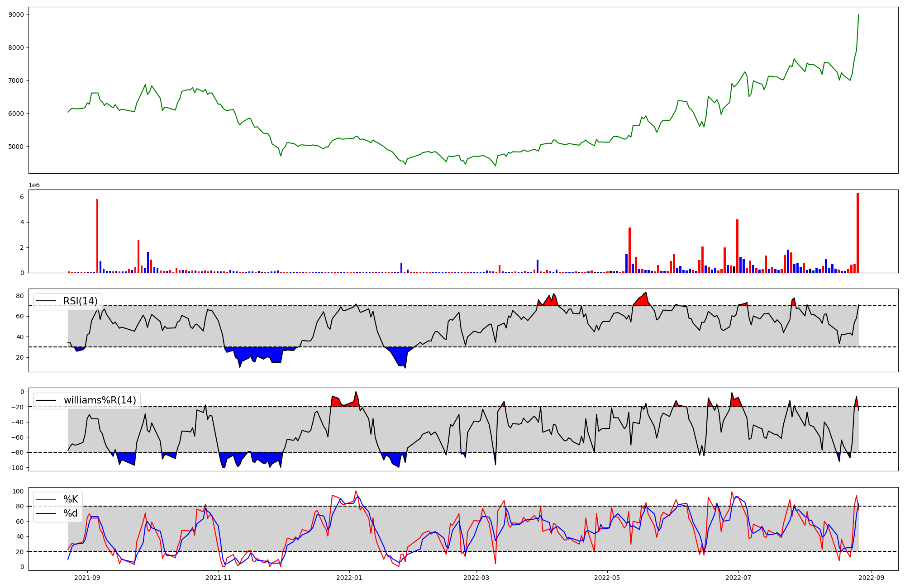Select the 2022-01 date axis tick label
Screen dimensions: 905x588
click(x=349, y=578)
